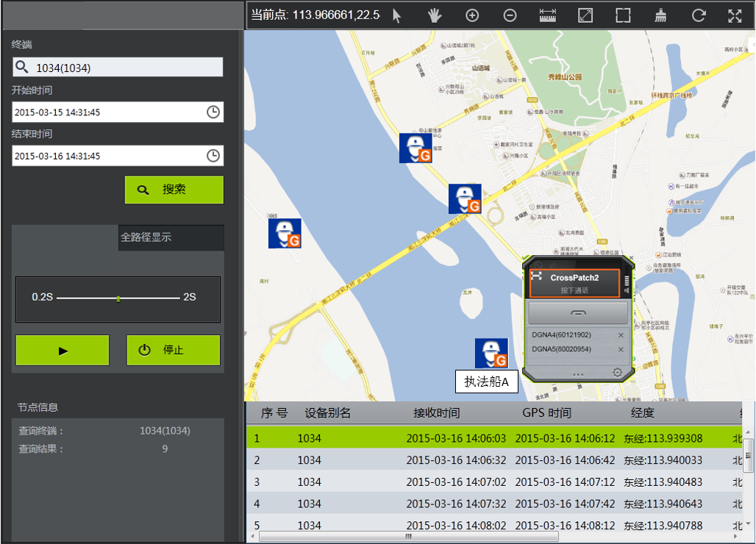756x544 pixels.
Task: Expand CrossPatch2 widget more options dots
Action: coord(578,374)
